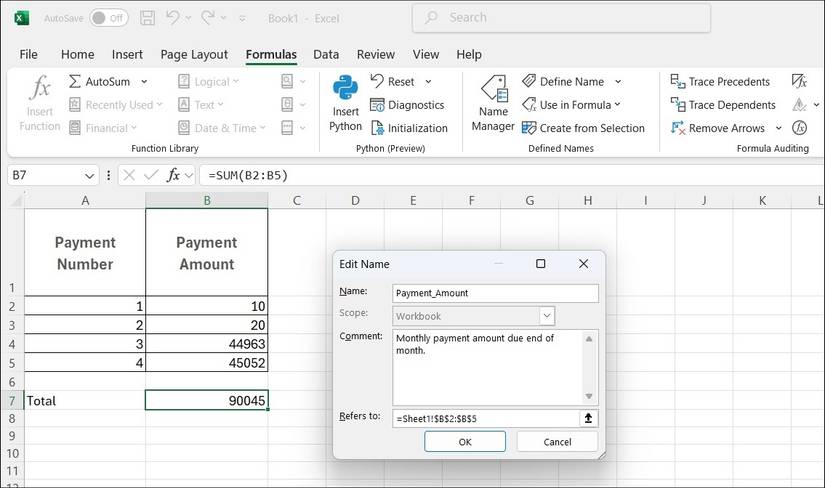Open Python Diagnostics
The height and width of the screenshot is (488, 825).
click(407, 105)
